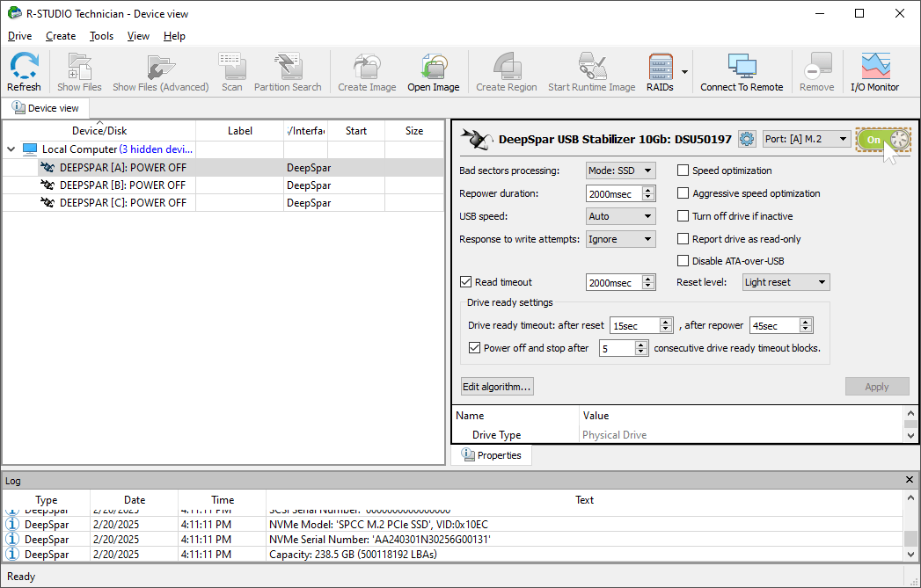Viewport: 921px width, 588px height.
Task: Click the Apply button
Action: pyautogui.click(x=877, y=386)
